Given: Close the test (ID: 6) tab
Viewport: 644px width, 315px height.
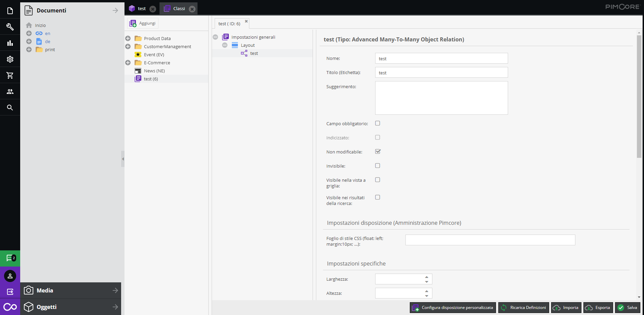Looking at the screenshot, I should [x=246, y=21].
